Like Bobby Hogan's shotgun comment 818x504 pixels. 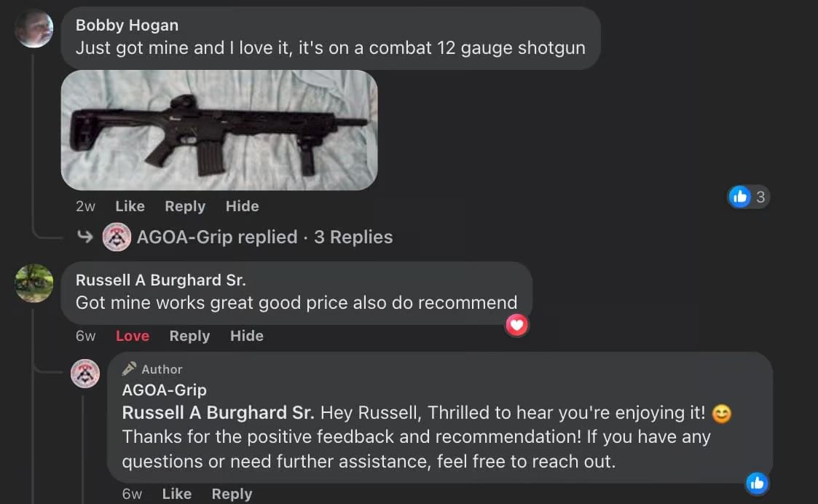130,206
